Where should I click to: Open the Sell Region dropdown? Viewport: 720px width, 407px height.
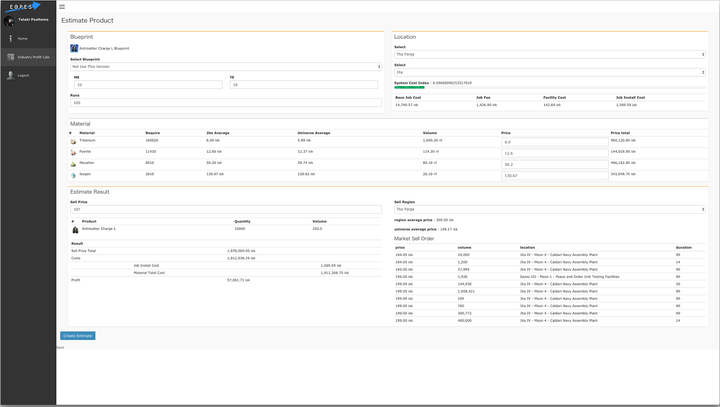point(551,209)
